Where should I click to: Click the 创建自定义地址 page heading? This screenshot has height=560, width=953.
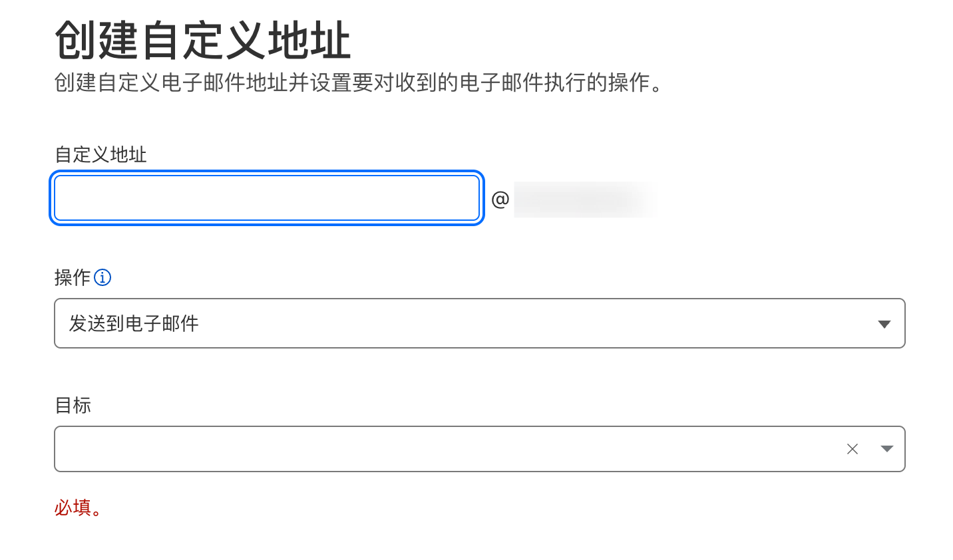[x=202, y=41]
